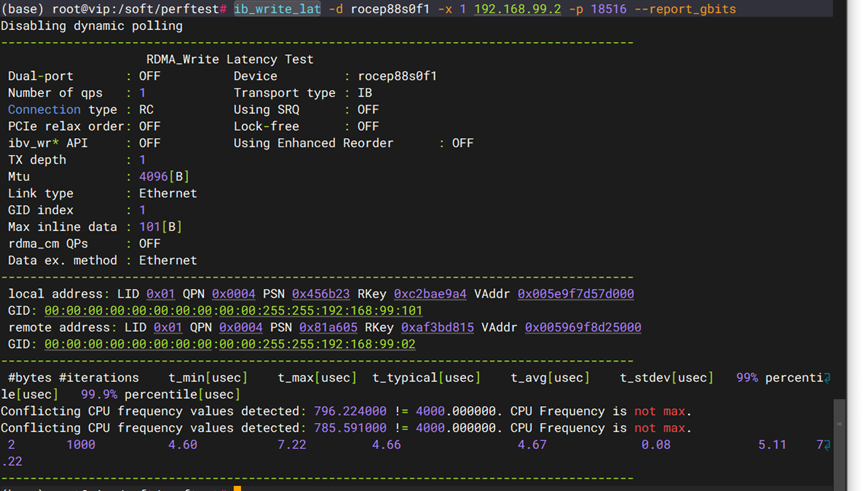Click the terminal cursor at the bottom prompt
Viewport: 865px width, 491px height.
tap(237, 488)
